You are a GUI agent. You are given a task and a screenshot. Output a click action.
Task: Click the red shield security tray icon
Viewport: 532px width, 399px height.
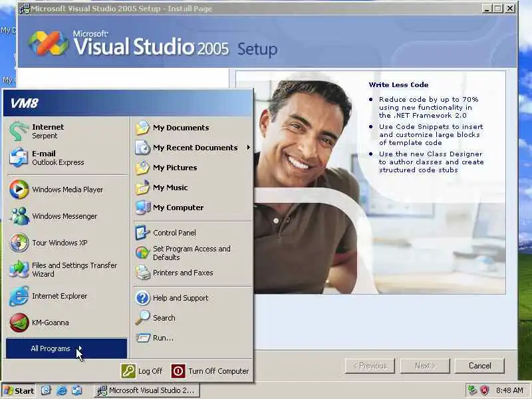coord(485,390)
